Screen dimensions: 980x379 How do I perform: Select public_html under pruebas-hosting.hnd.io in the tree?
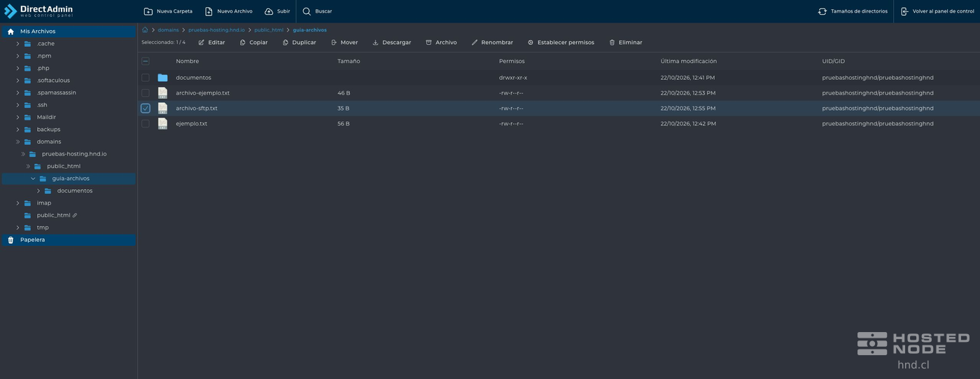(x=64, y=166)
